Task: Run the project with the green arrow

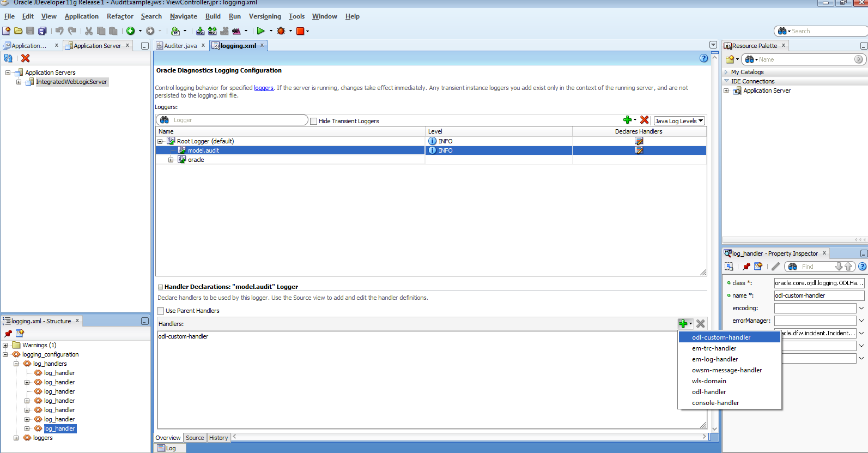Action: coord(261,31)
